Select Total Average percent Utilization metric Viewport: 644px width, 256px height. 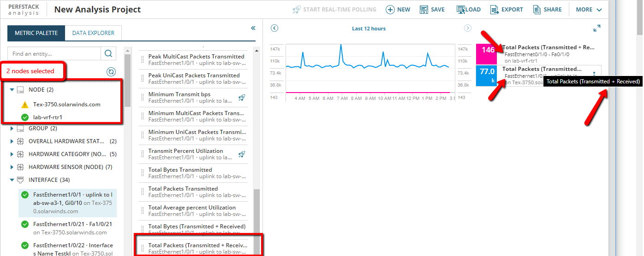193,211
